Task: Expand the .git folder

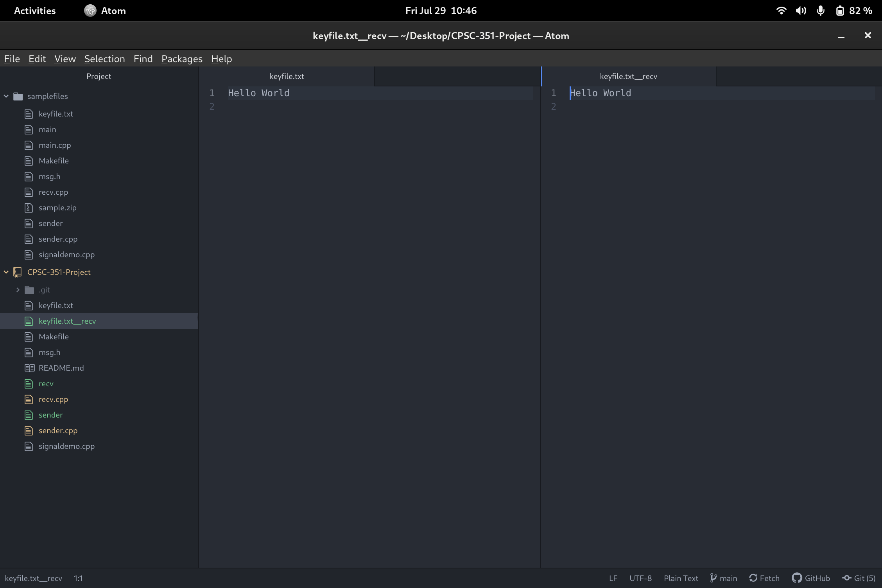Action: pyautogui.click(x=17, y=290)
